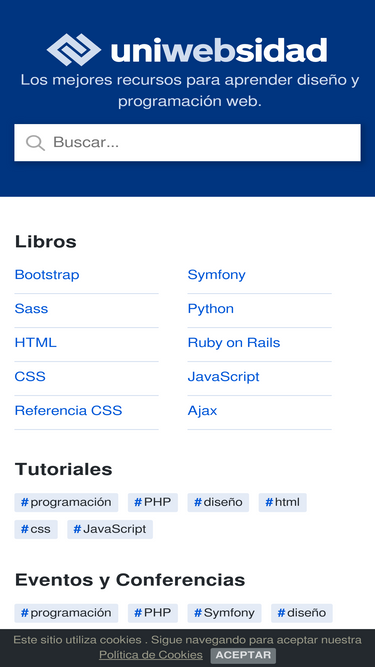This screenshot has width=375, height=667.
Task: Visit the CSS book link
Action: pos(30,376)
